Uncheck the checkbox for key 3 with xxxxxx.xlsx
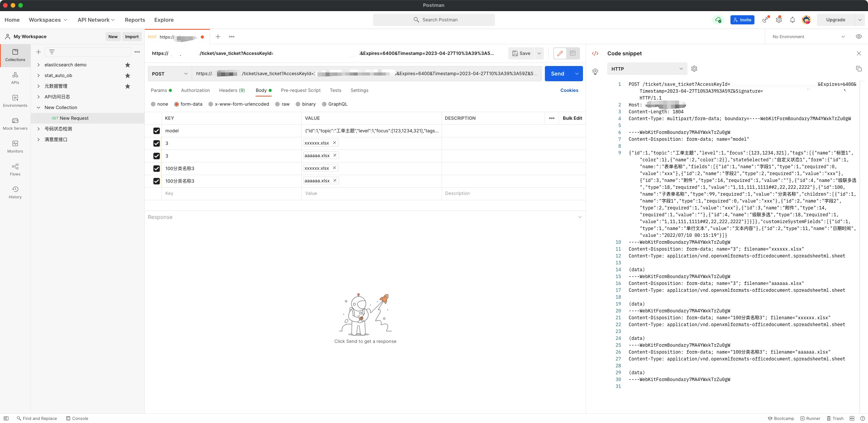 coord(156,143)
